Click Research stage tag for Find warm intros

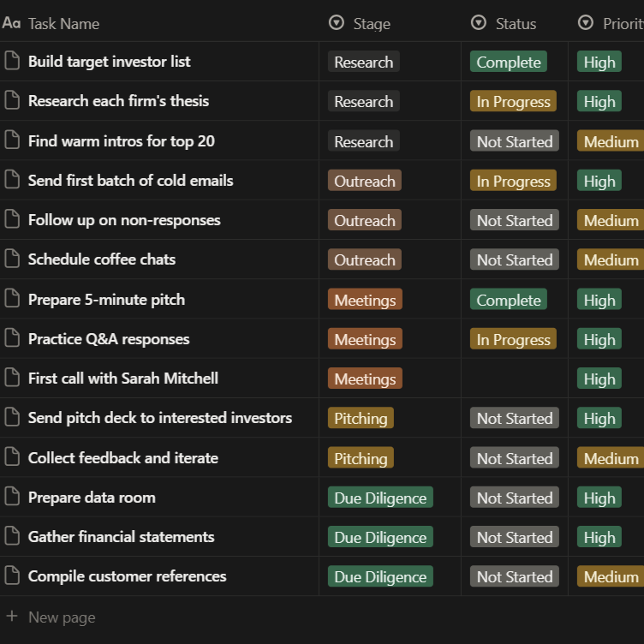[363, 140]
